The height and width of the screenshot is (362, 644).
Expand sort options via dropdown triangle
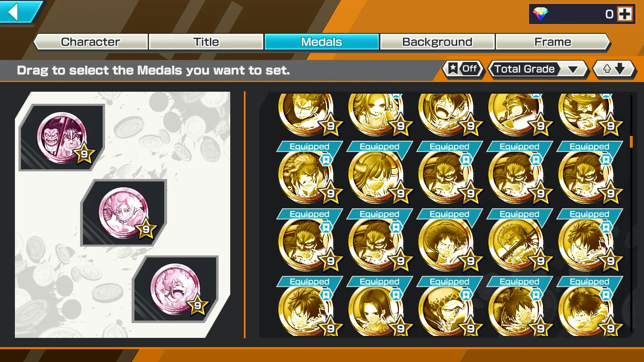(x=573, y=70)
